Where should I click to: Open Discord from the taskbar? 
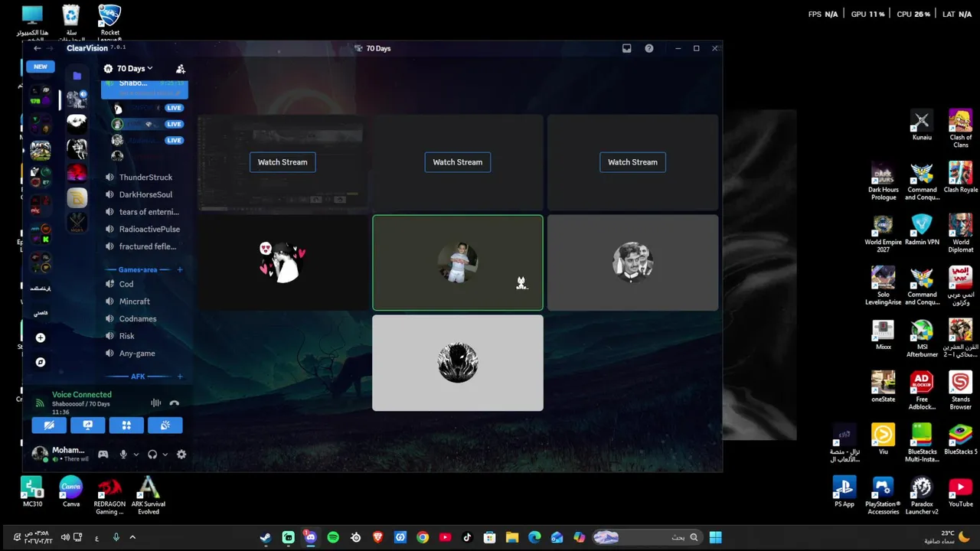click(x=310, y=537)
